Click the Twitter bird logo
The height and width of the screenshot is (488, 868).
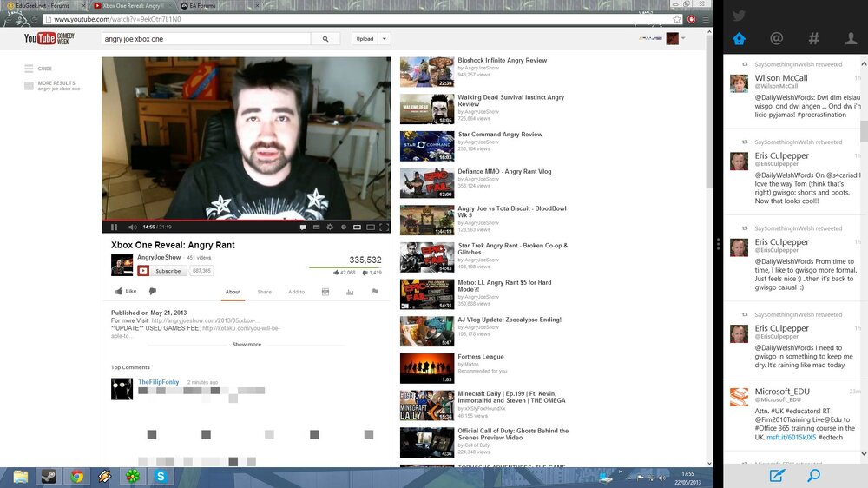(x=739, y=16)
